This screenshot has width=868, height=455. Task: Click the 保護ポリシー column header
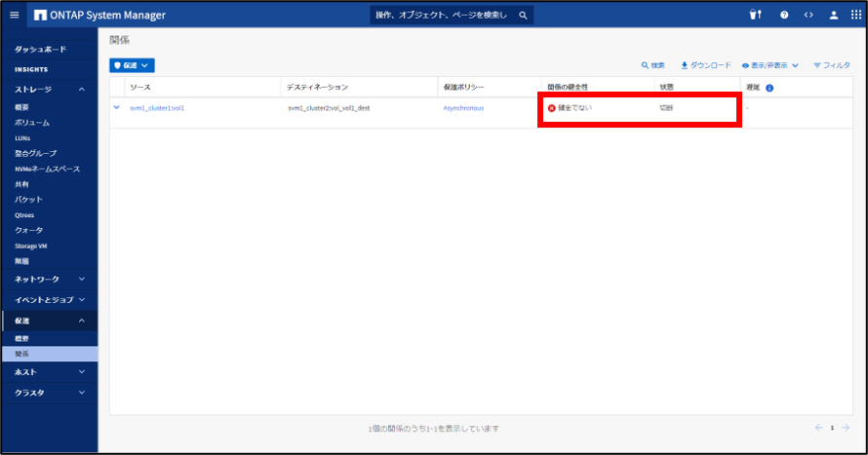(x=464, y=88)
